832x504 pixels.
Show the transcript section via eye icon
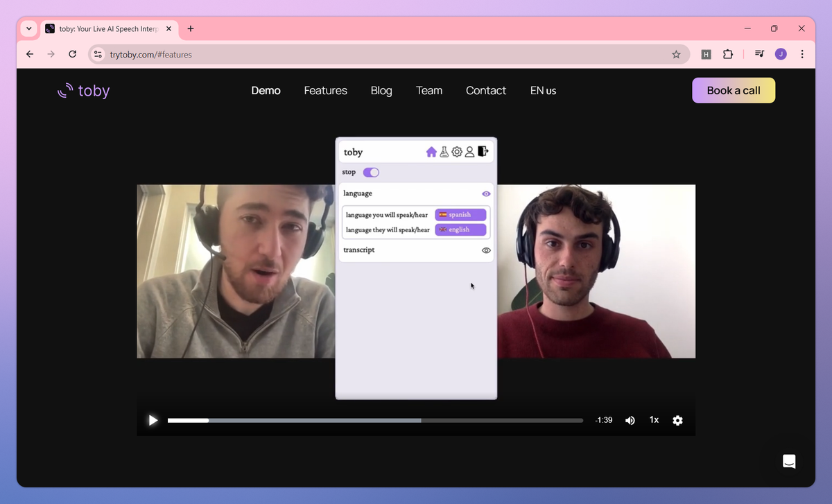pos(486,250)
